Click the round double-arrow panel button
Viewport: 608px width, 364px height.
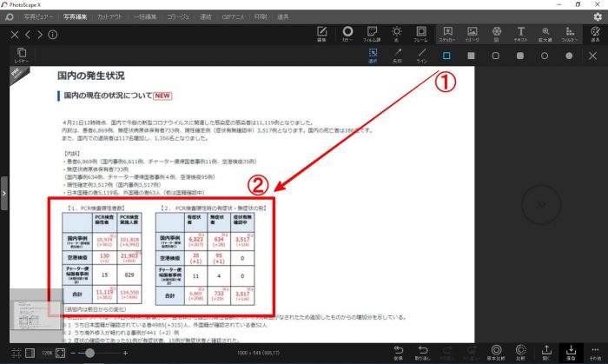pos(541,204)
